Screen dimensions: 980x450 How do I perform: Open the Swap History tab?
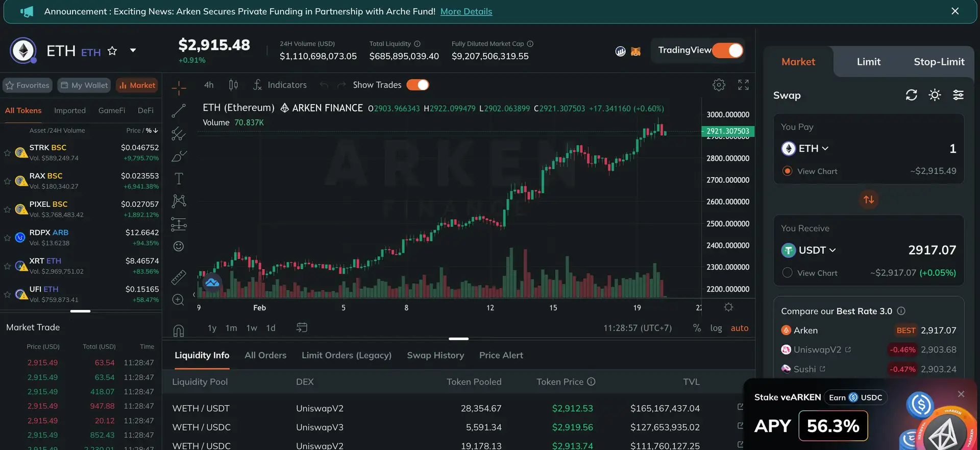tap(435, 355)
